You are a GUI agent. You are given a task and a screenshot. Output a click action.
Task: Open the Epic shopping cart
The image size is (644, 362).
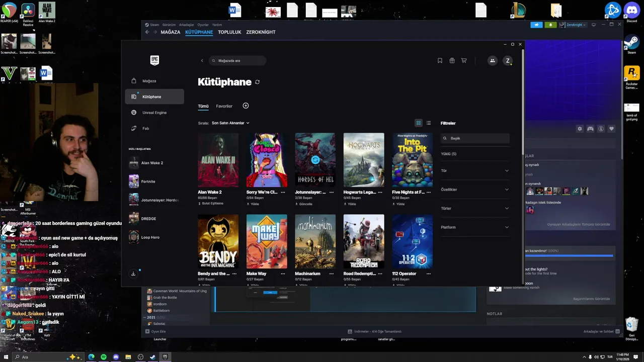[464, 60]
